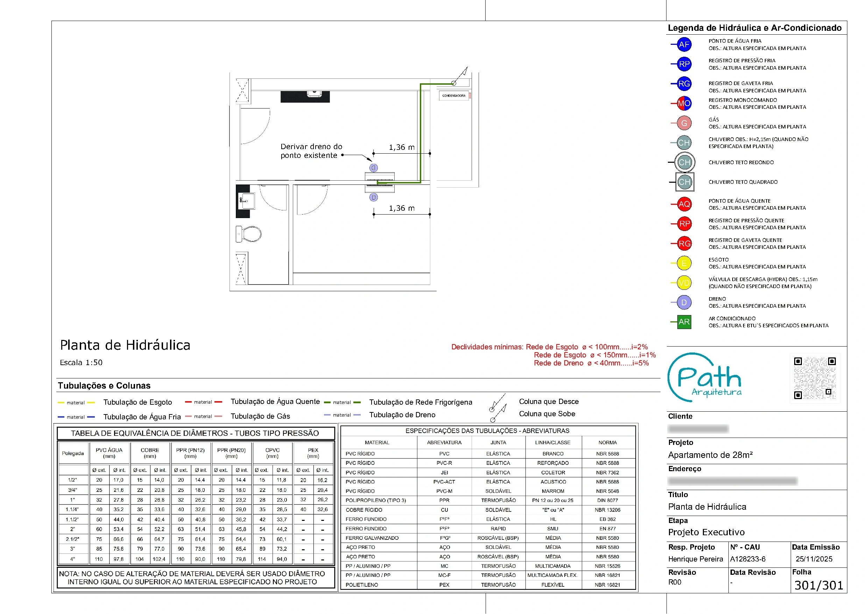This screenshot has height=614, width=868.
Task: Click the '1.1/4"' row label
Action: [72, 510]
